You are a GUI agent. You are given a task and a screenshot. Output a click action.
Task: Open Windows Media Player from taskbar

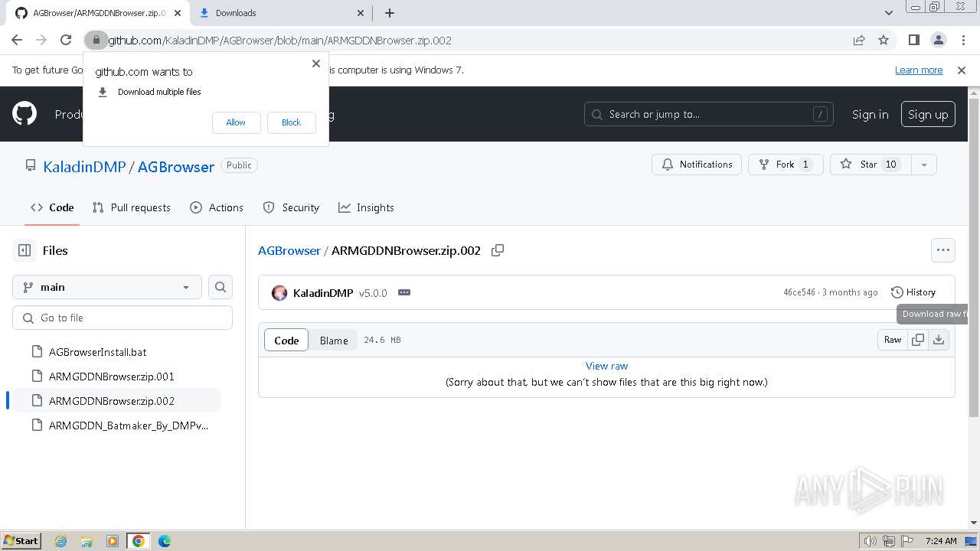point(113,541)
